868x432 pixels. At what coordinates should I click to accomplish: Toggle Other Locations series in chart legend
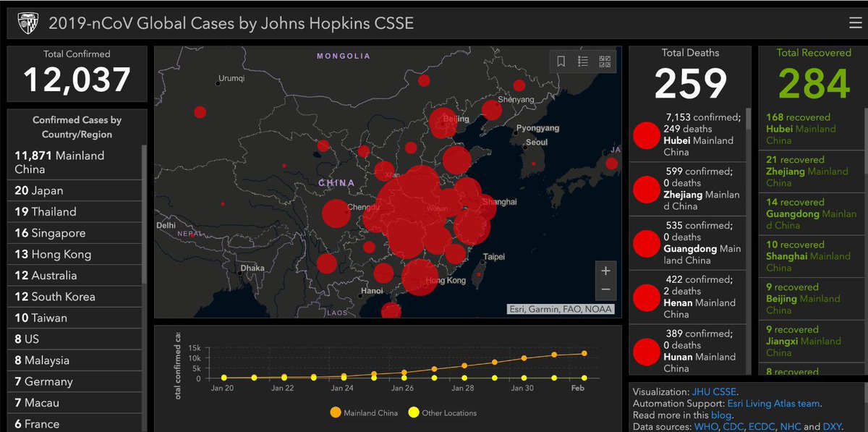(x=443, y=413)
